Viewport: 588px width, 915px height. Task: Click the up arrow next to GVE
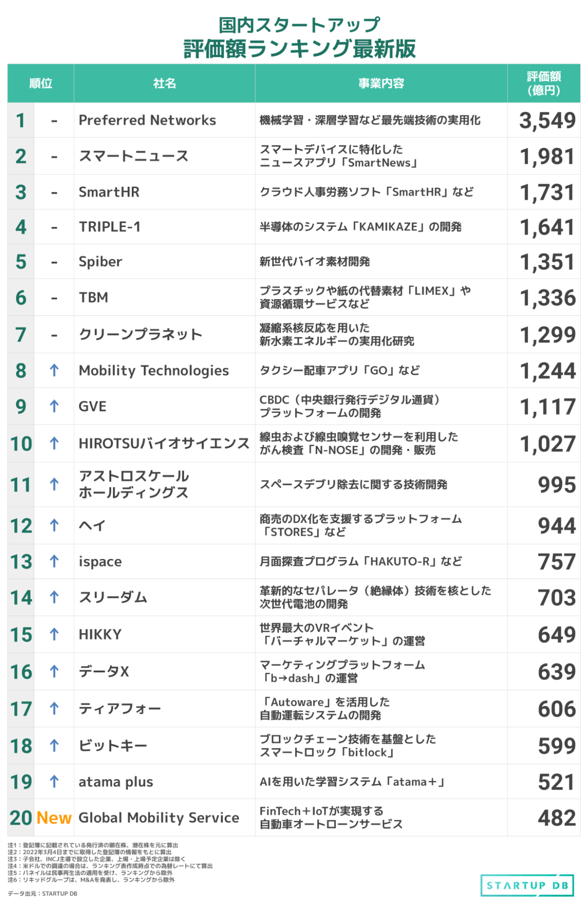(54, 406)
